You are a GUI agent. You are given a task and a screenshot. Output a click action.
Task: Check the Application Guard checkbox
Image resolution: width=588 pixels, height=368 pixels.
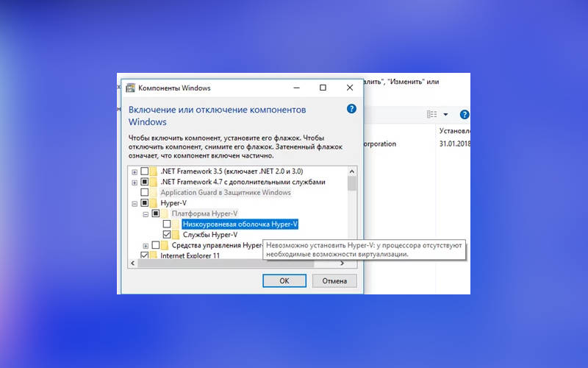(x=144, y=192)
